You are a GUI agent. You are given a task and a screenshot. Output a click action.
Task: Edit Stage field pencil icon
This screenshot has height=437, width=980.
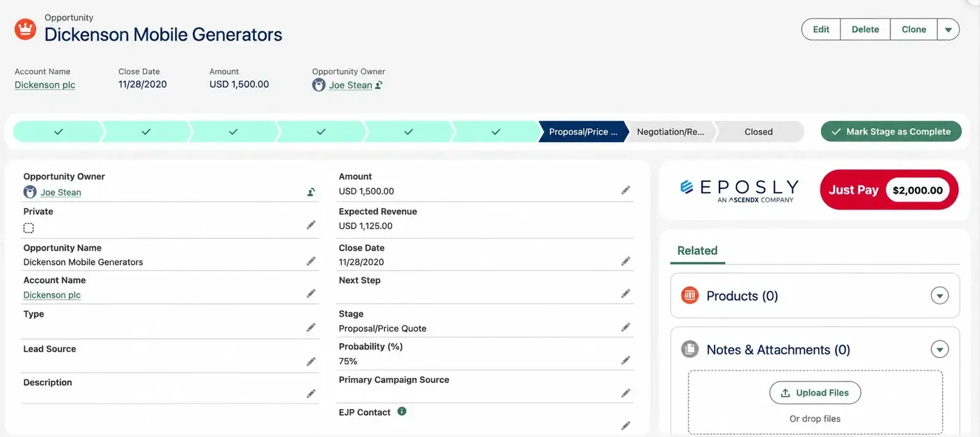(x=626, y=327)
